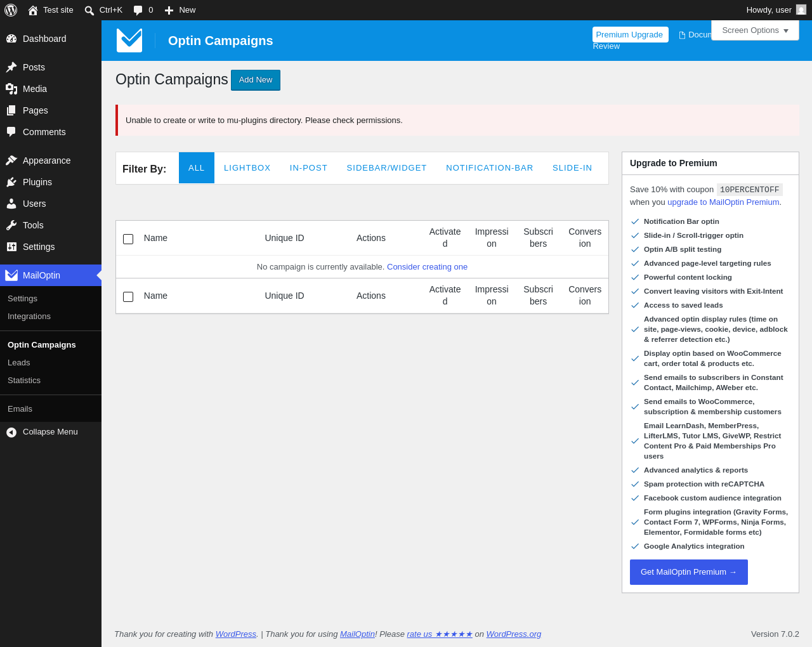Open the Test site home icon
Viewport: 812px width, 647px height.
[x=33, y=10]
